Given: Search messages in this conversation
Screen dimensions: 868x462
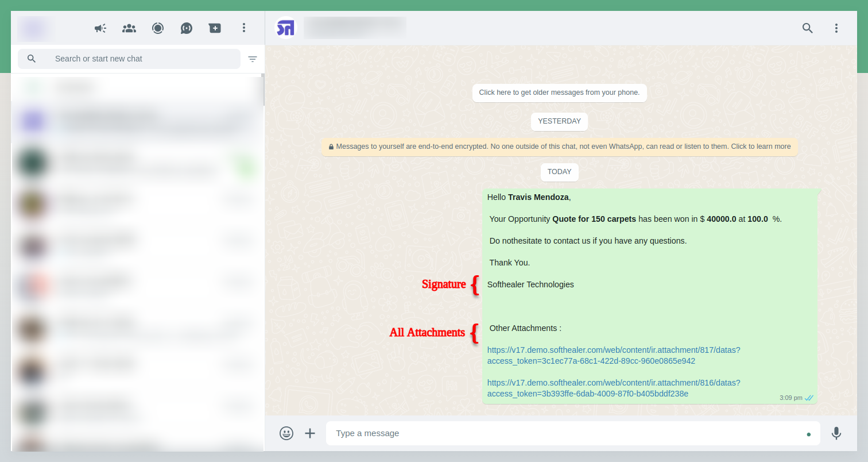Looking at the screenshot, I should (x=808, y=28).
